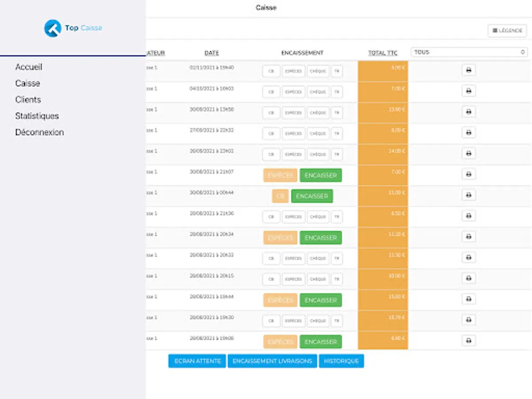Print the ticket from 21h36 row

pyautogui.click(x=469, y=216)
